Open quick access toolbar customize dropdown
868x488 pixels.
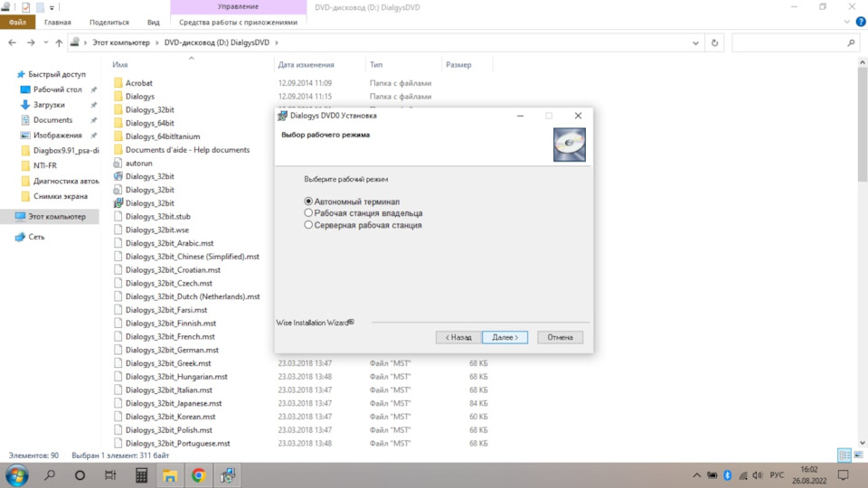[52, 8]
